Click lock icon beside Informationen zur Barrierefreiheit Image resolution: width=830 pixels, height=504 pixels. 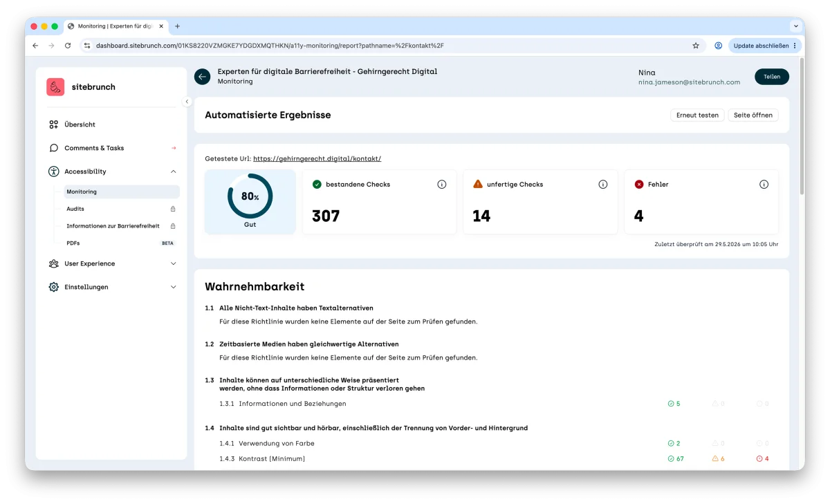click(173, 226)
